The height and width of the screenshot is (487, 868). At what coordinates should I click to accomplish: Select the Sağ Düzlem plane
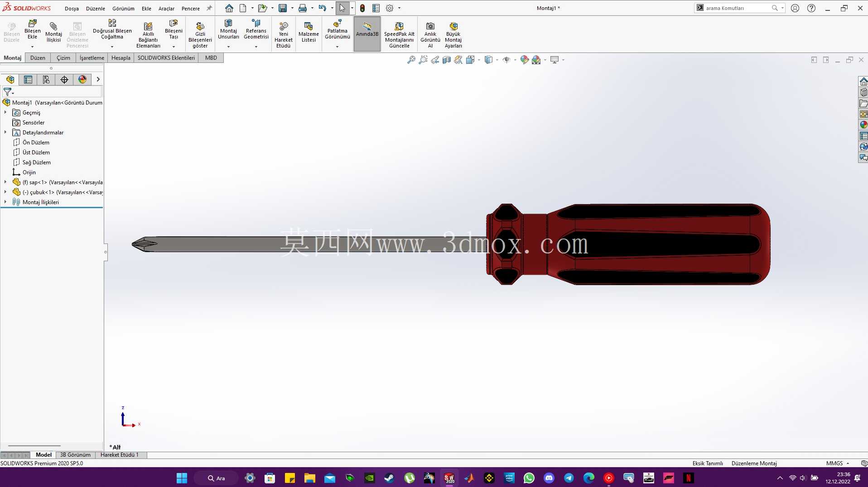[36, 162]
